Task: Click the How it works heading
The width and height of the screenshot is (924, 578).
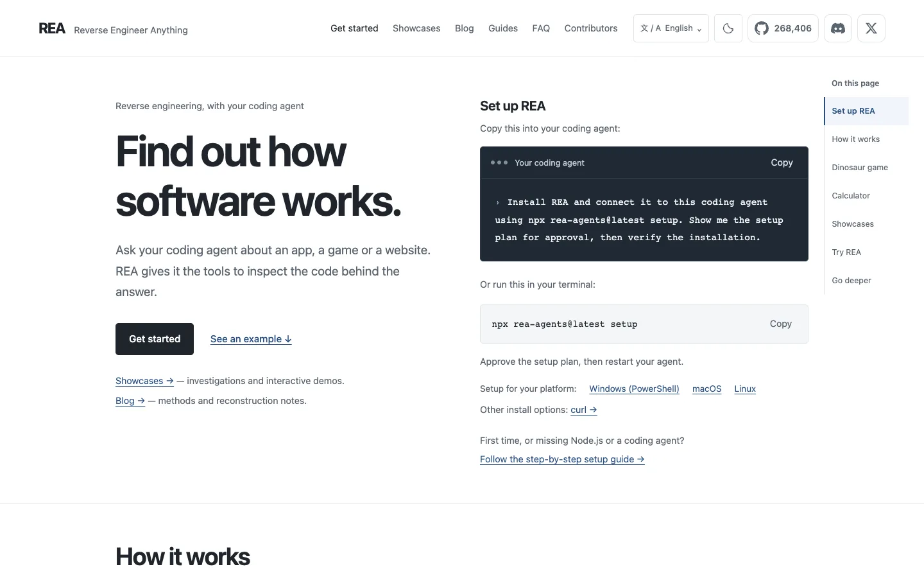Action: (183, 557)
